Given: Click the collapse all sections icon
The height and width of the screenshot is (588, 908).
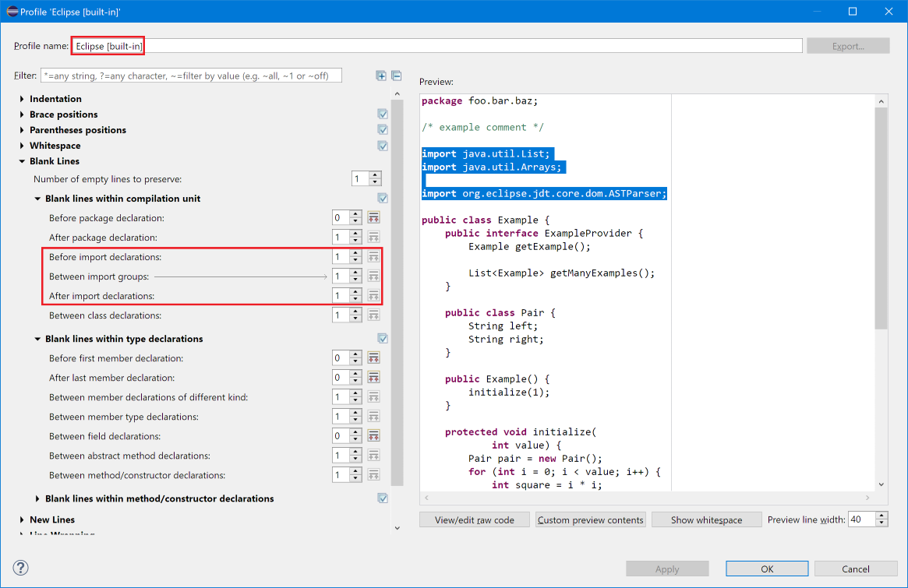Looking at the screenshot, I should [x=397, y=76].
